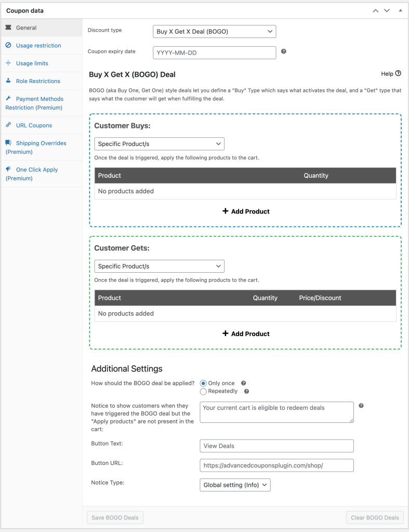
Task: Click the Help question mark icon
Action: (398, 74)
